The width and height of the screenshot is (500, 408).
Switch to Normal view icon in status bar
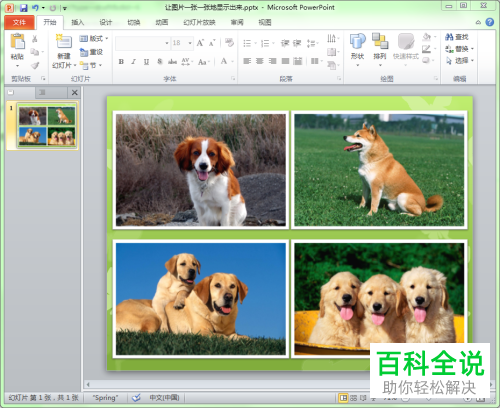(x=343, y=398)
